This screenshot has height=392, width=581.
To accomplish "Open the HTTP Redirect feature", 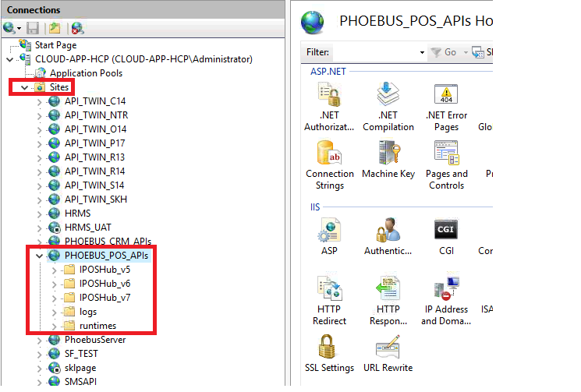I will tap(329, 290).
